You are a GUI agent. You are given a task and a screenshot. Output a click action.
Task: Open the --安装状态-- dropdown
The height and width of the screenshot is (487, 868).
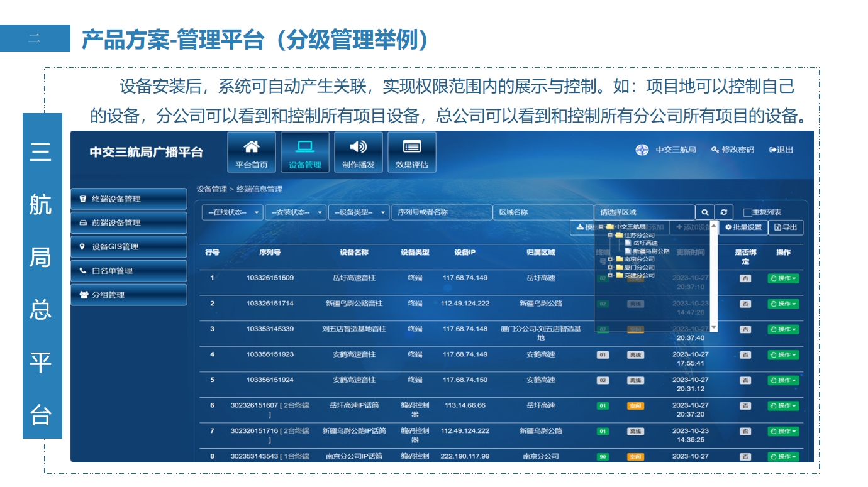296,212
